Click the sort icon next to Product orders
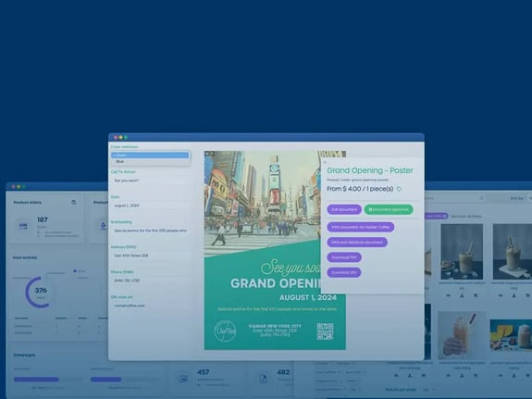532x399 pixels. coord(74,202)
